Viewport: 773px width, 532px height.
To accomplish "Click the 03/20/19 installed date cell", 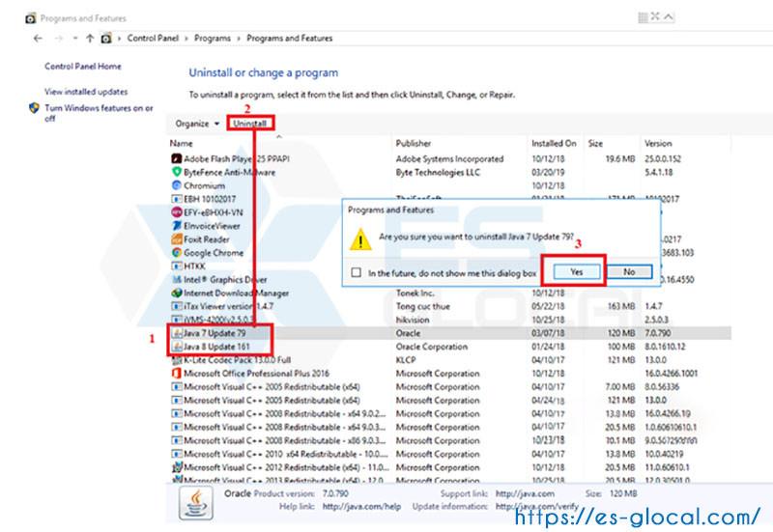I will [548, 173].
